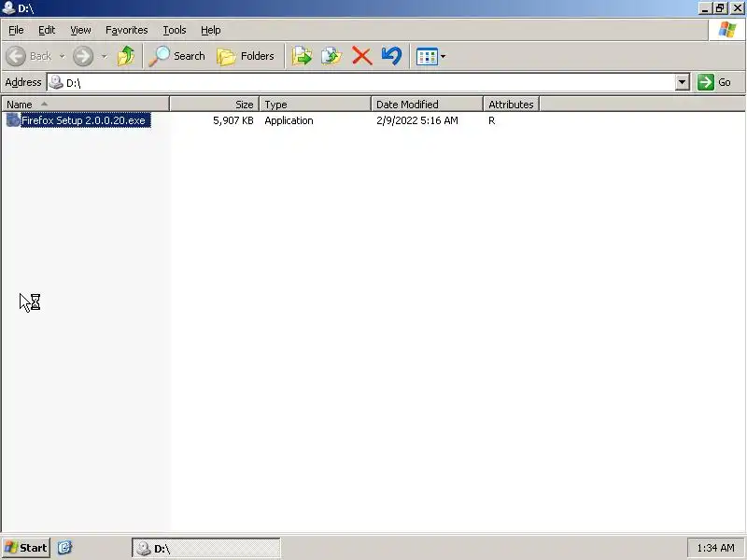Open the Search pane
Image resolution: width=747 pixels, height=560 pixels.
176,56
